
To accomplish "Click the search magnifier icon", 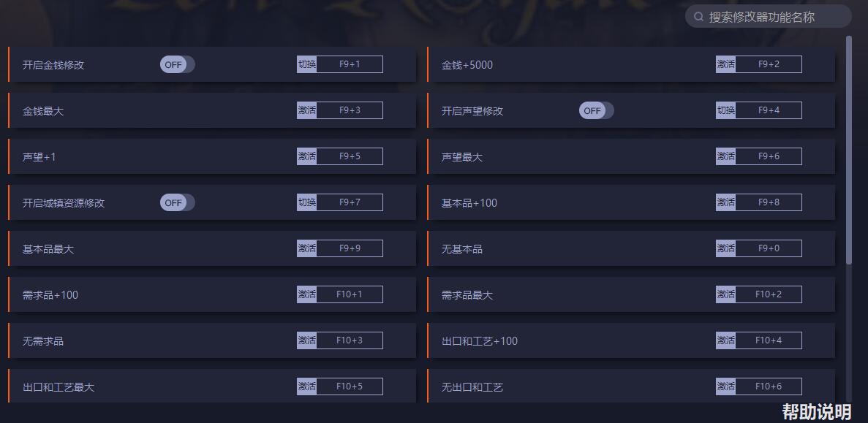I will coord(698,16).
